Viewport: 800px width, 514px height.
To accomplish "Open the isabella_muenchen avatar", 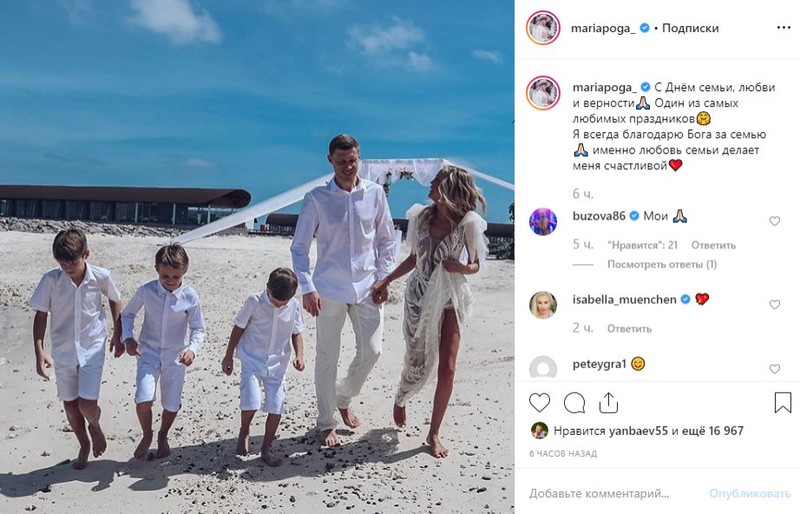I will 543,305.
